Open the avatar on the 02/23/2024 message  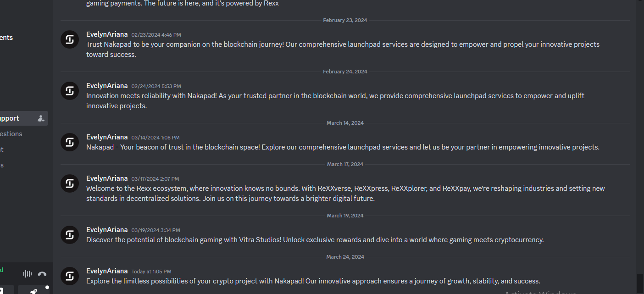point(70,39)
